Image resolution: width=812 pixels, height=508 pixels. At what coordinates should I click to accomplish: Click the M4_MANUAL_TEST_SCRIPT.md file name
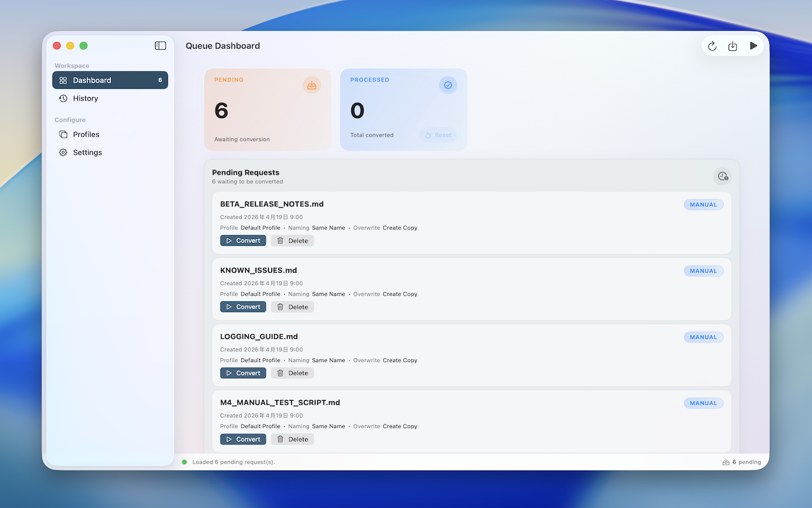coord(280,402)
